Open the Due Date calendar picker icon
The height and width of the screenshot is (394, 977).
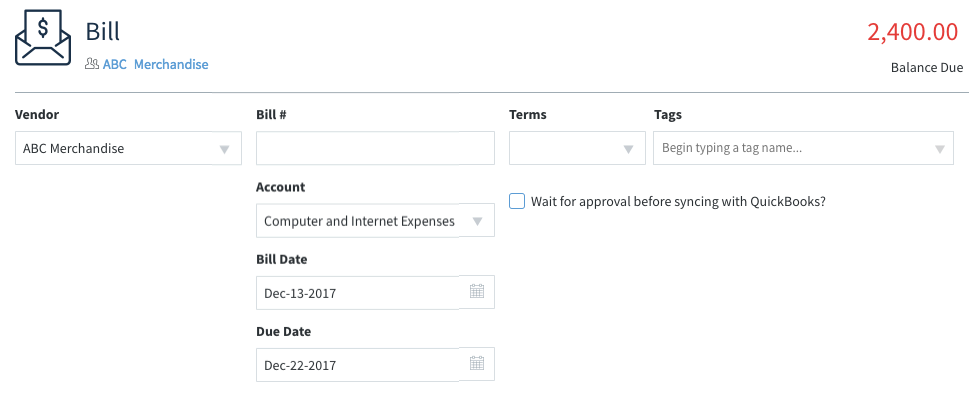477,363
